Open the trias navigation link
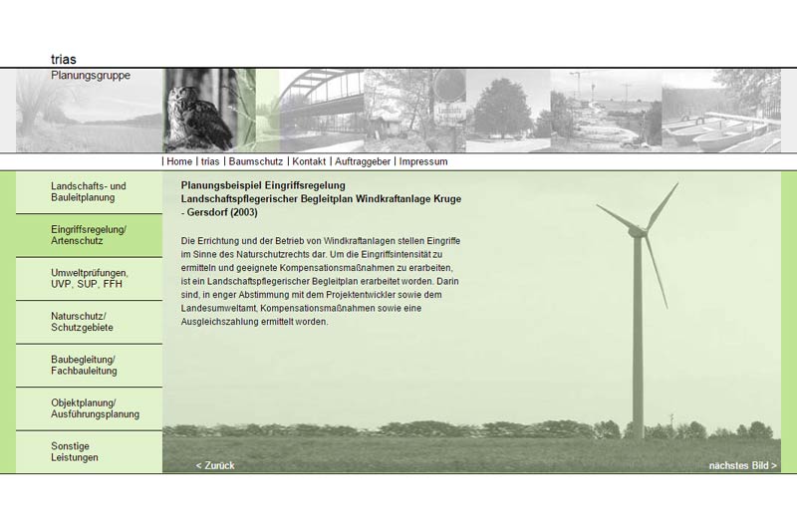Screen dimensions: 797x532 tap(210, 161)
